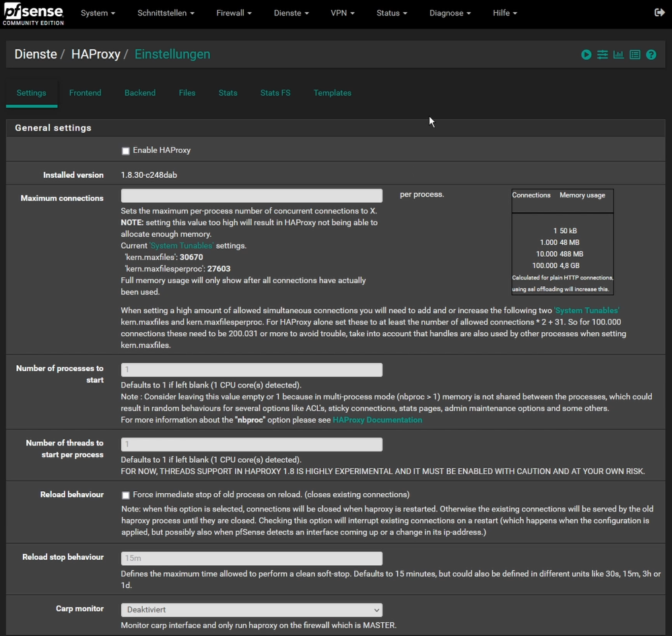Focus the Maximum connections input field
This screenshot has width=672, height=636.
(x=252, y=195)
